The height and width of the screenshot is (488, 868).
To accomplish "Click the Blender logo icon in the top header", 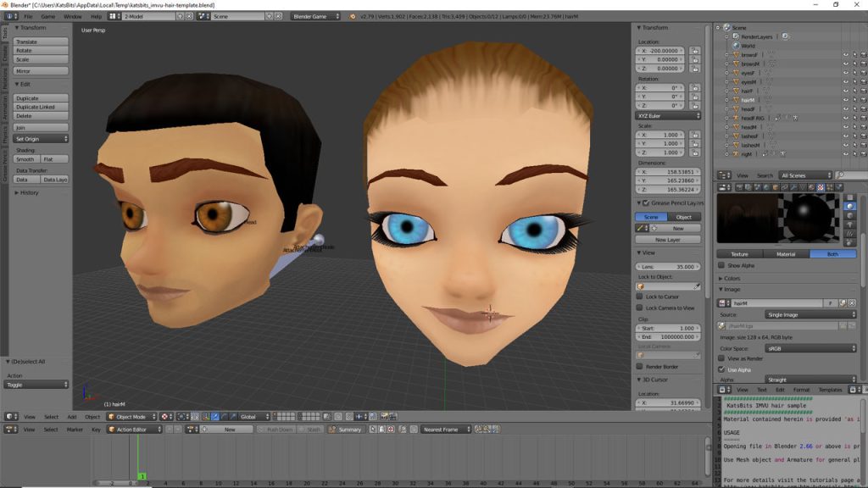I will pyautogui.click(x=8, y=14).
